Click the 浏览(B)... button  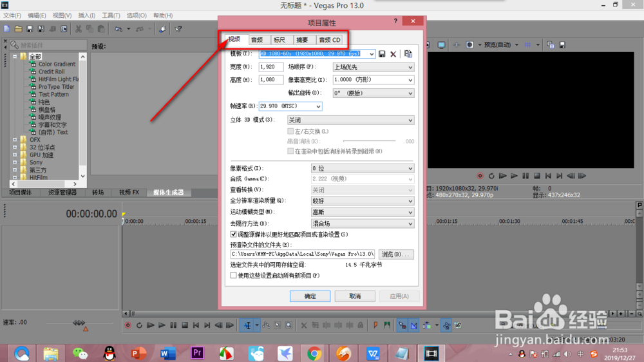(396, 254)
